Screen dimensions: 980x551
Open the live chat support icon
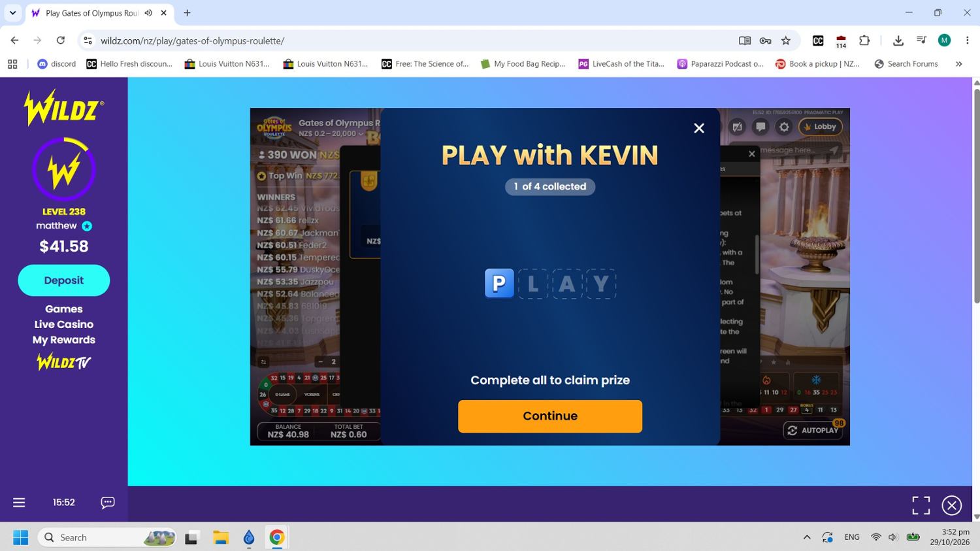coord(108,503)
